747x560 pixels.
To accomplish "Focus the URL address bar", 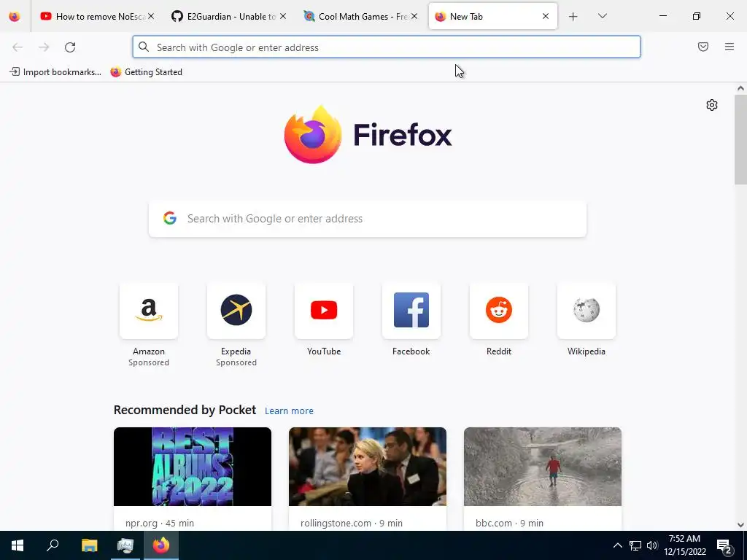I will pos(387,47).
